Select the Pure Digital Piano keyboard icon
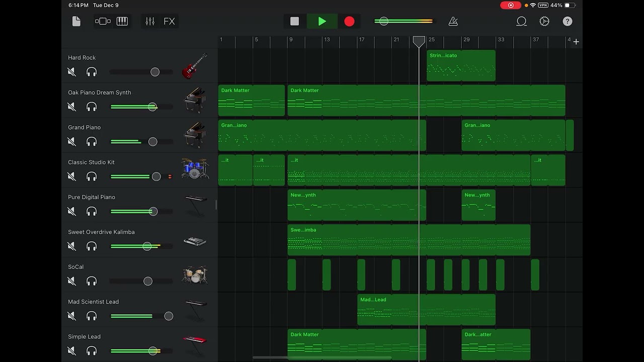 coord(195,205)
